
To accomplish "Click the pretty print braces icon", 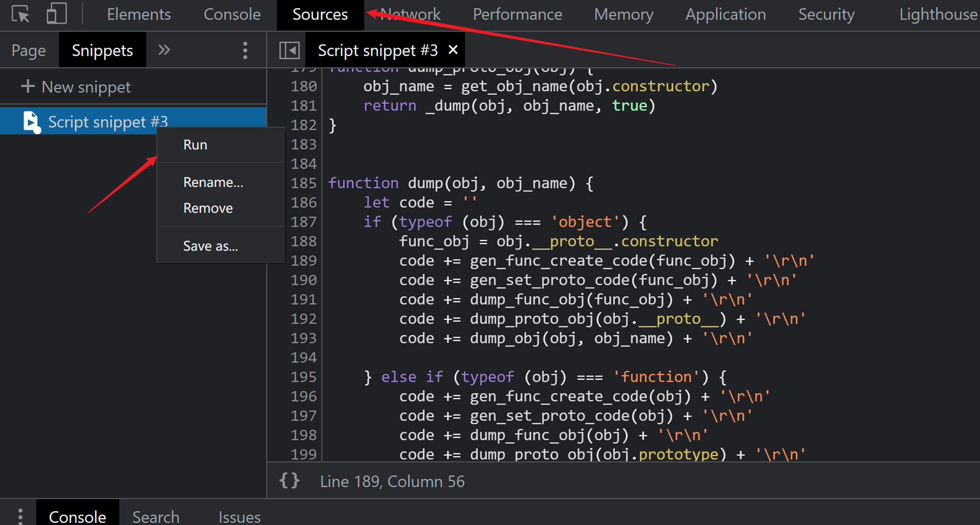I will click(x=289, y=481).
